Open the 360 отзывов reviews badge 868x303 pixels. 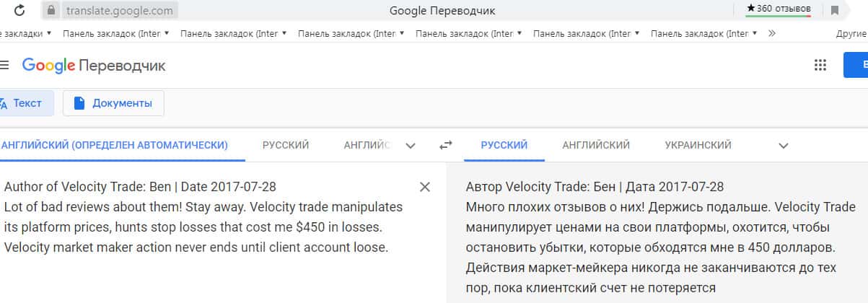click(x=779, y=9)
